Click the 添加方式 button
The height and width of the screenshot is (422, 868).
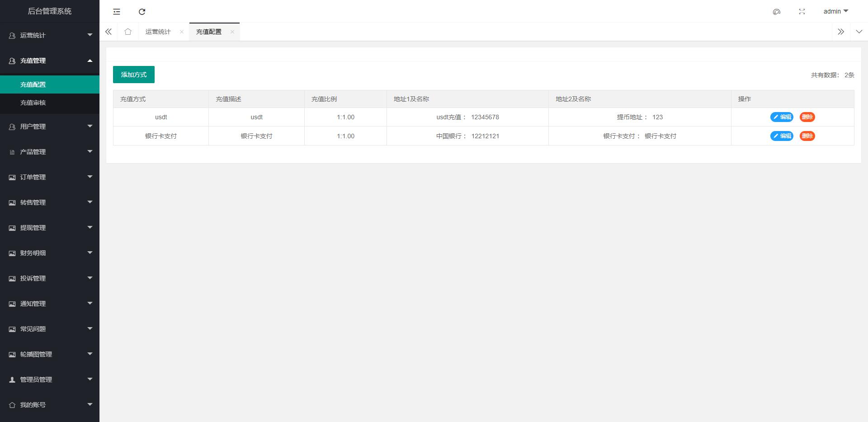tap(134, 75)
